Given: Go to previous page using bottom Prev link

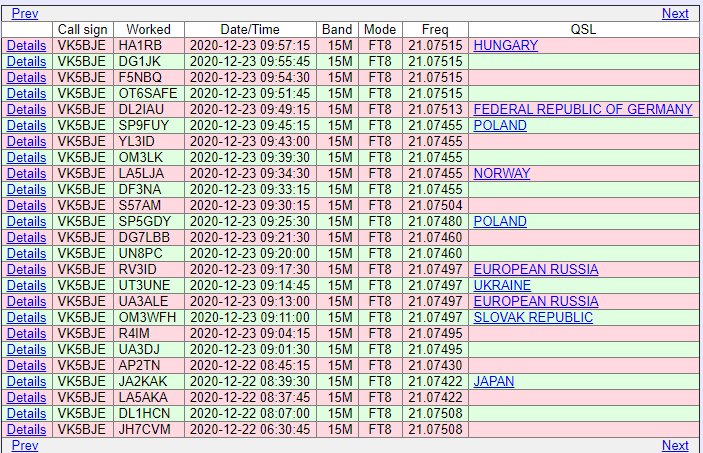Looking at the screenshot, I should tap(25, 445).
